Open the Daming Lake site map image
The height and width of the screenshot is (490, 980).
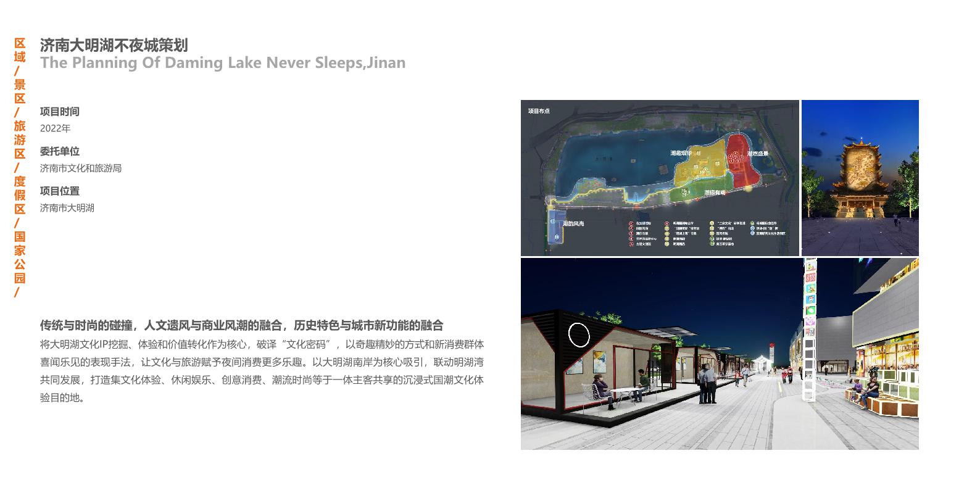click(x=659, y=178)
